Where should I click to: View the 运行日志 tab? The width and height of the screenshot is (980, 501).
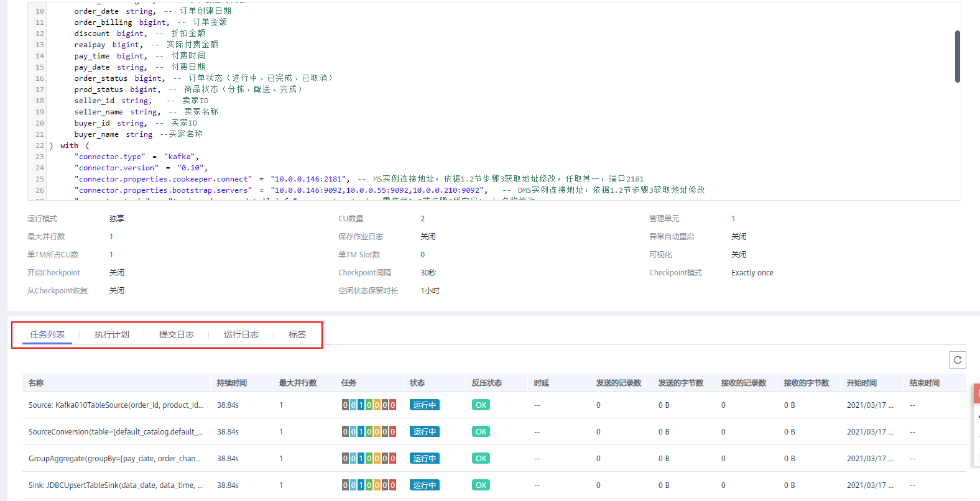(241, 334)
